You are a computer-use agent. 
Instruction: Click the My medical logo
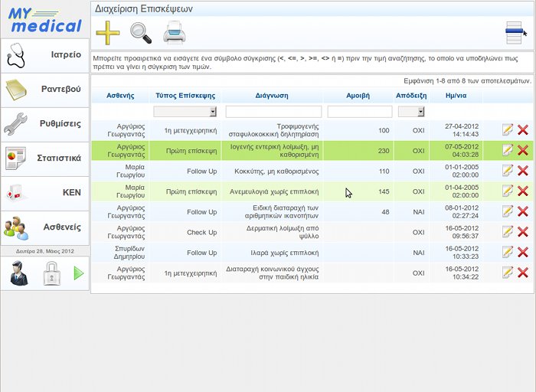coord(44,21)
